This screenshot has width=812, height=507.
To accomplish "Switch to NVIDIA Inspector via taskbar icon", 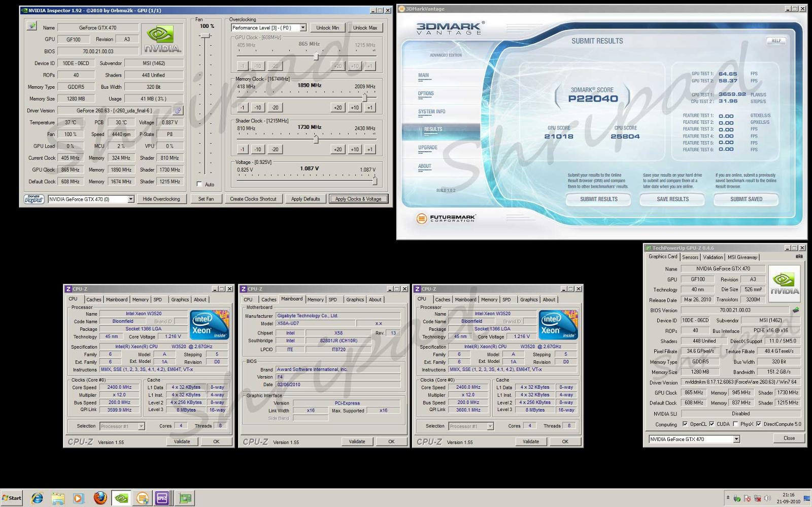I will [121, 498].
